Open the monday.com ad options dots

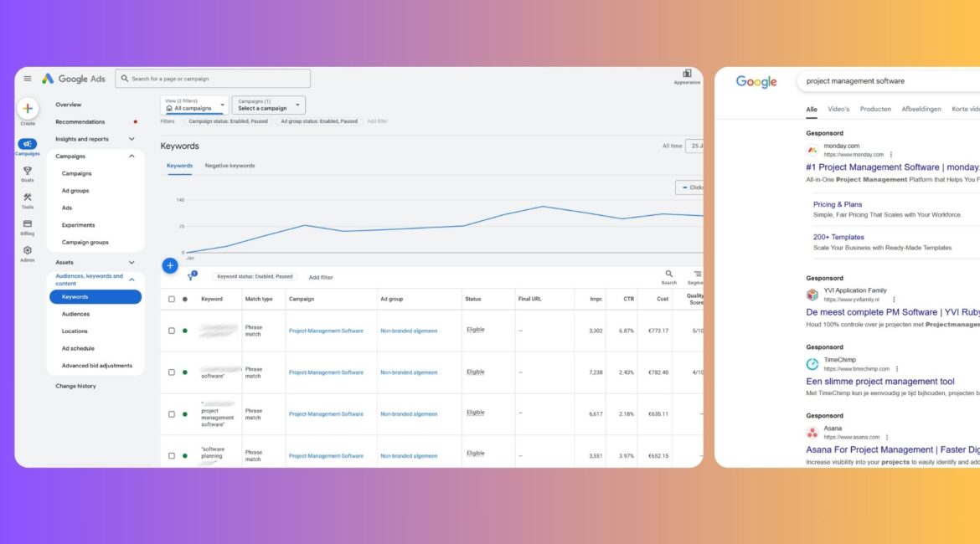[891, 155]
